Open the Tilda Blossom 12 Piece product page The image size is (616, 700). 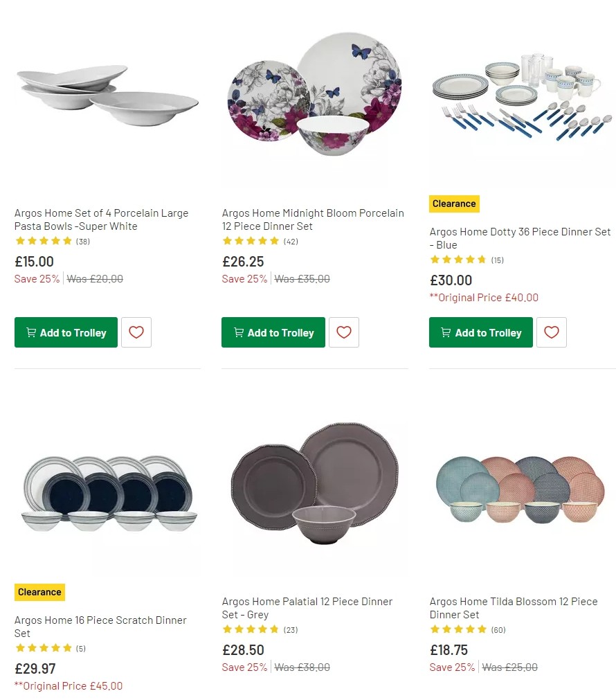point(514,608)
